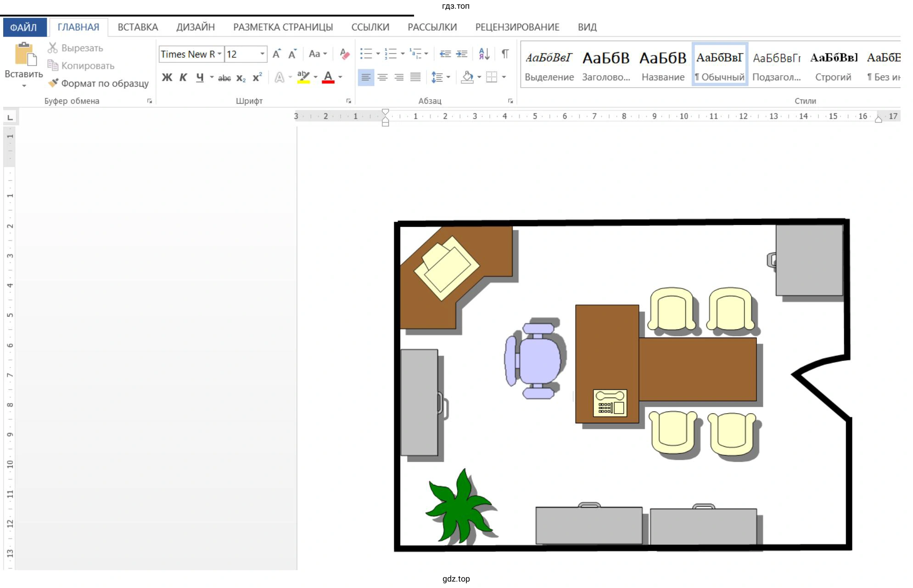Click the numbered list icon

coord(391,54)
